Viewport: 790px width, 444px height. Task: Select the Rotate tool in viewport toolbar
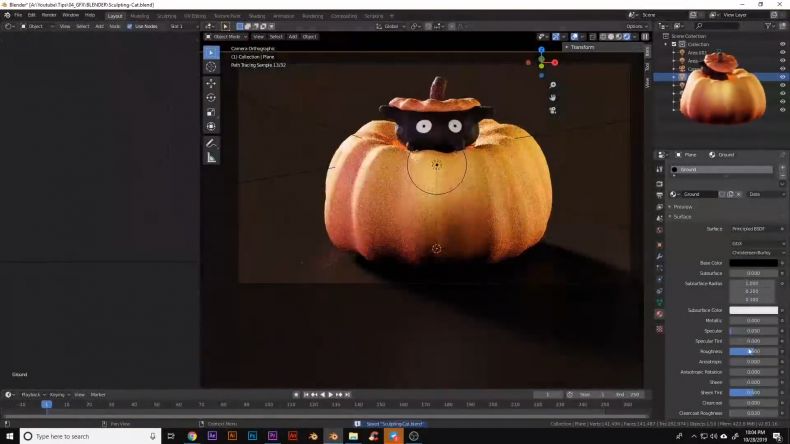(x=211, y=98)
